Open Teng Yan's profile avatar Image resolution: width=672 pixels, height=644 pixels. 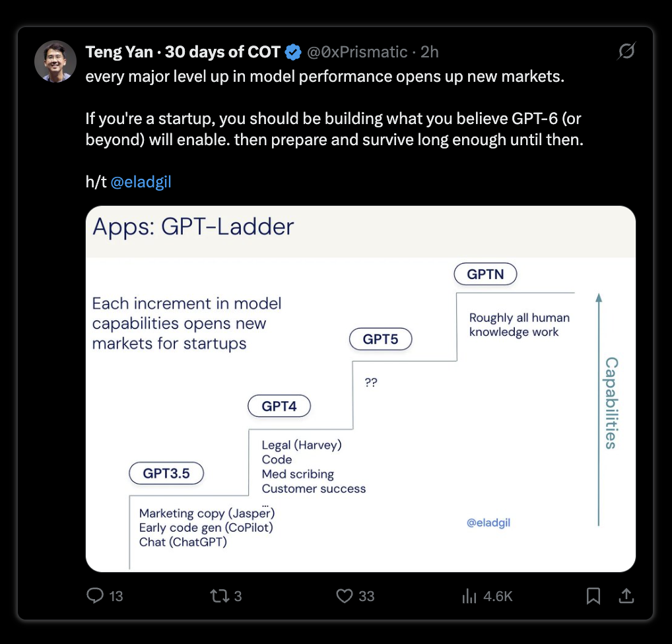pyautogui.click(x=55, y=61)
